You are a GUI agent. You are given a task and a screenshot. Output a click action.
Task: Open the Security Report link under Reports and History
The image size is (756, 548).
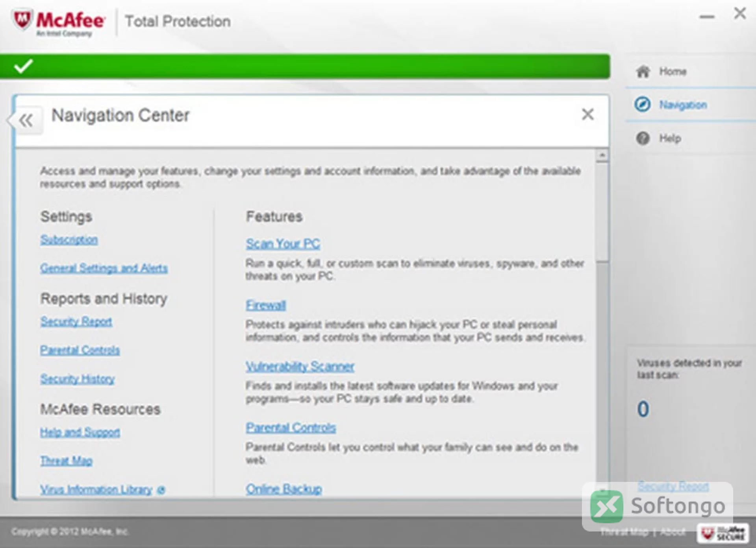[x=76, y=321]
